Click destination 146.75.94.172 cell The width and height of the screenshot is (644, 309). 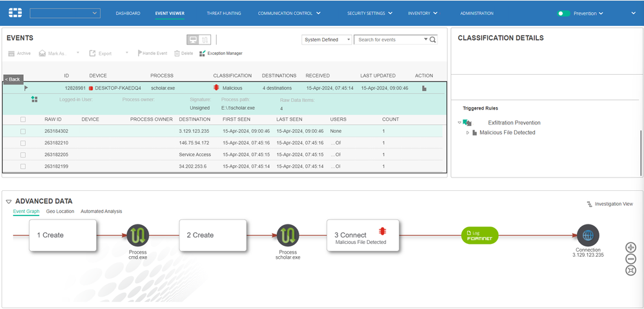coord(194,143)
